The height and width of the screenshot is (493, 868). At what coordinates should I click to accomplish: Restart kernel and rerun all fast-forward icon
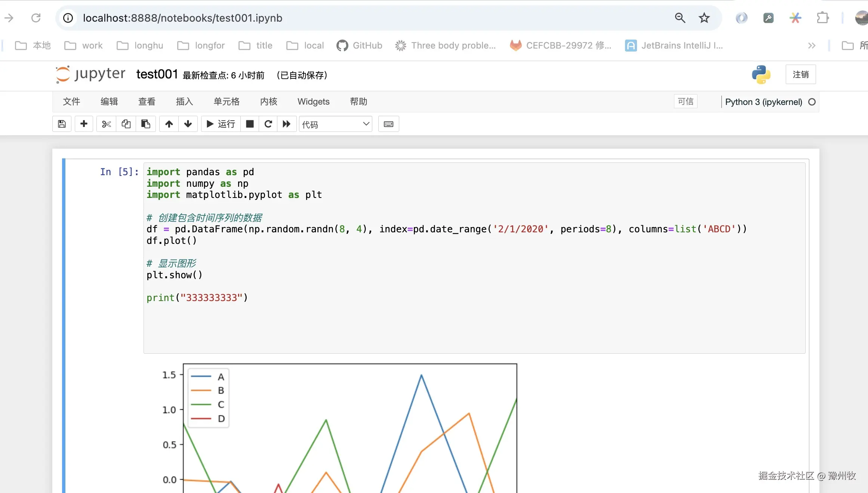pos(287,124)
